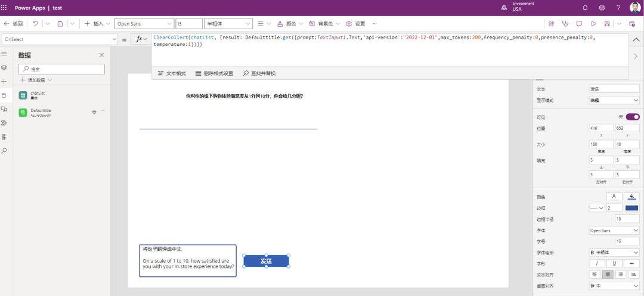The height and width of the screenshot is (296, 644).
Task: Open the 颜色 text color menu
Action: coord(290,24)
